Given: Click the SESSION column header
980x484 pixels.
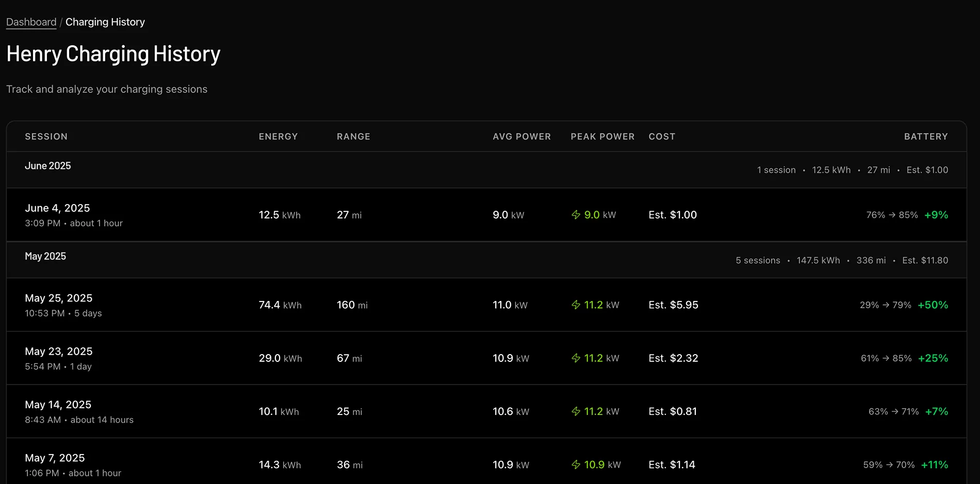Looking at the screenshot, I should pos(46,137).
